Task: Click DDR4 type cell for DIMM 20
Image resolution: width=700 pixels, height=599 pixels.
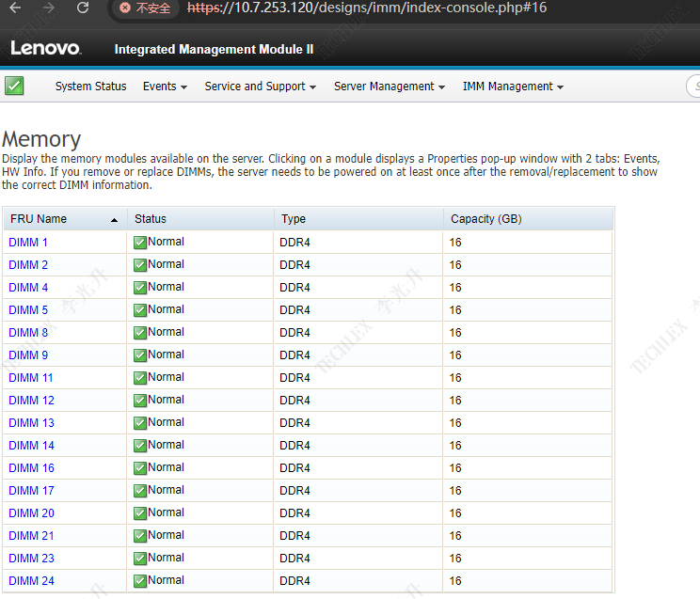Action: pos(358,513)
